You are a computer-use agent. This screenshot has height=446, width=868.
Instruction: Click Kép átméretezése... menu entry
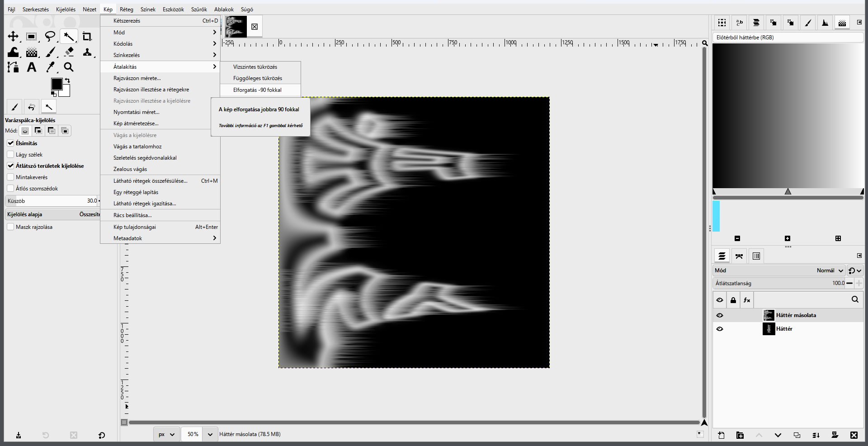(x=160, y=123)
